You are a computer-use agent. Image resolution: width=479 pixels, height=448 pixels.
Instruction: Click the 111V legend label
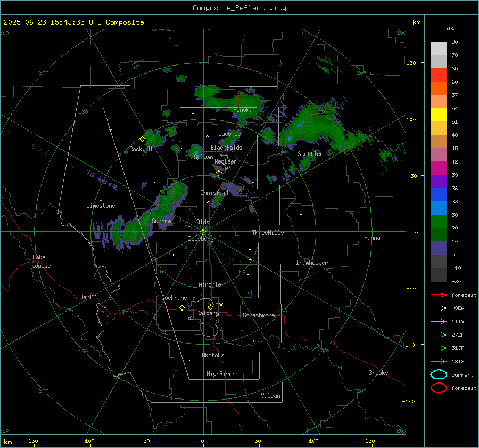[x=458, y=321]
